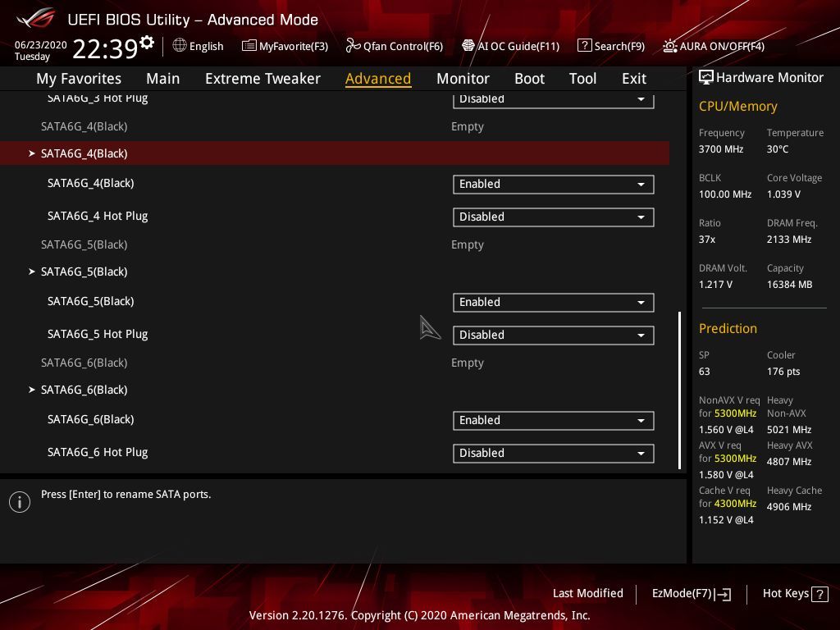Open clock settings gear icon
The image size is (840, 630).
[x=147, y=42]
